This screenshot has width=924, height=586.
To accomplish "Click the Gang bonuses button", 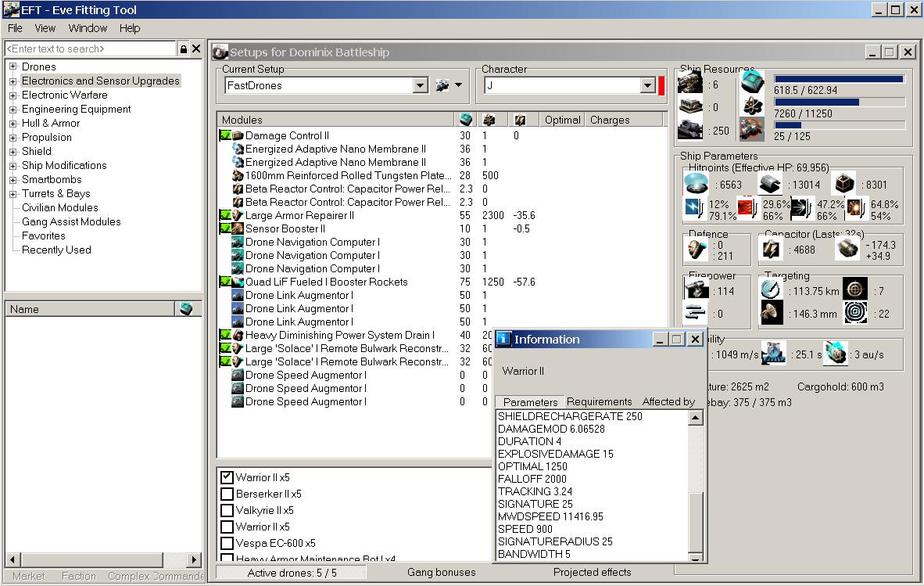I will click(x=442, y=572).
